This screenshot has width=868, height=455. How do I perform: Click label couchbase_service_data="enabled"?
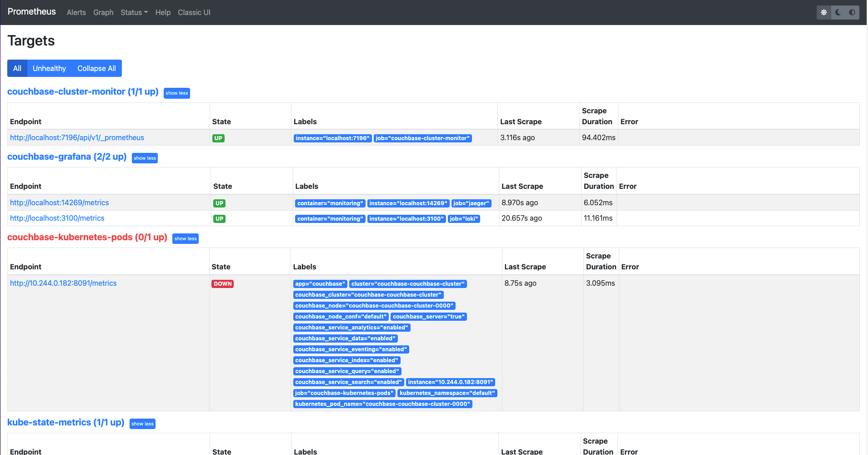tap(346, 339)
